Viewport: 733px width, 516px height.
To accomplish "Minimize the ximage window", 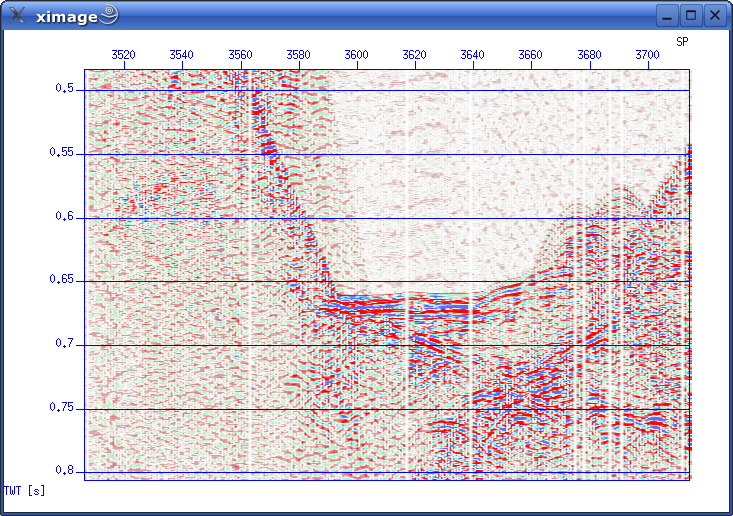I will 668,15.
